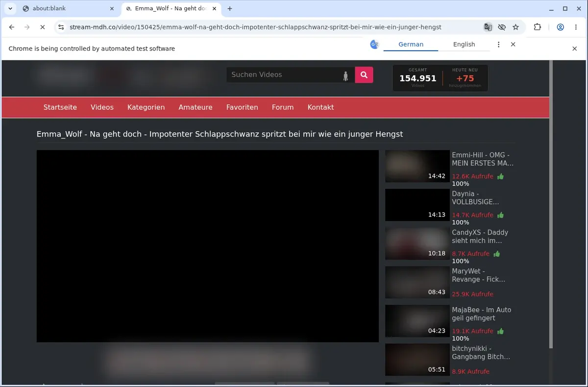Close the about:blank tab
588x387 pixels.
(x=112, y=8)
